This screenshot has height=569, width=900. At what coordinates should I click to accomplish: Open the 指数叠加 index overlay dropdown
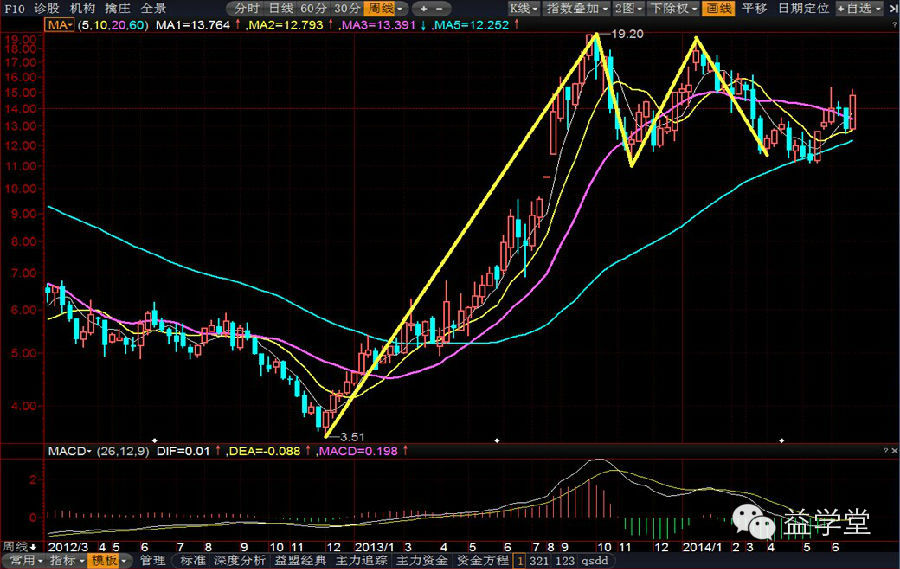[x=577, y=8]
